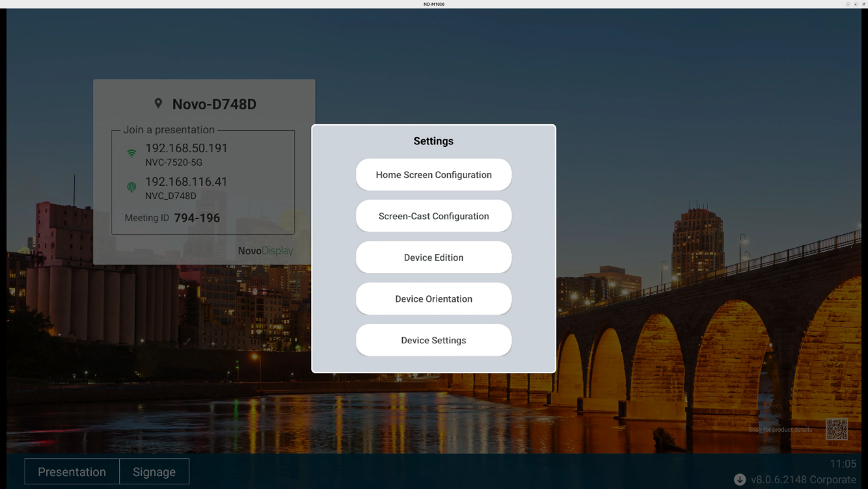Click the NovoDisplay logo
Viewport: 868px width, 489px height.
tap(265, 250)
